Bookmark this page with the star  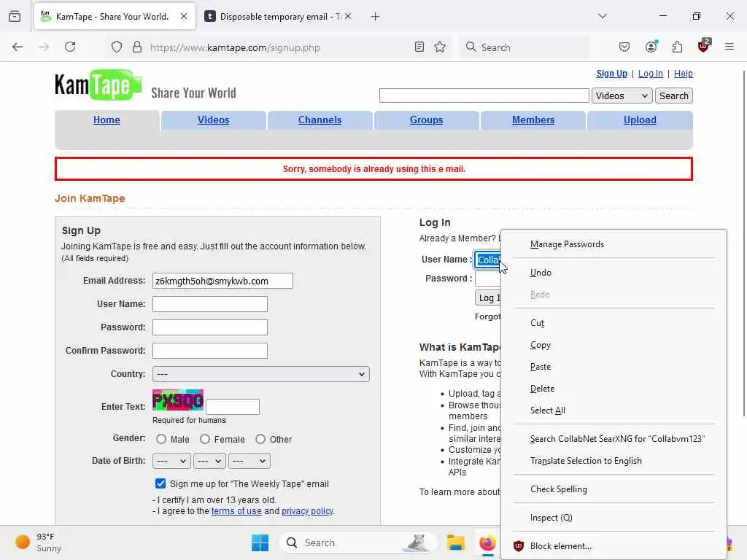[x=440, y=47]
